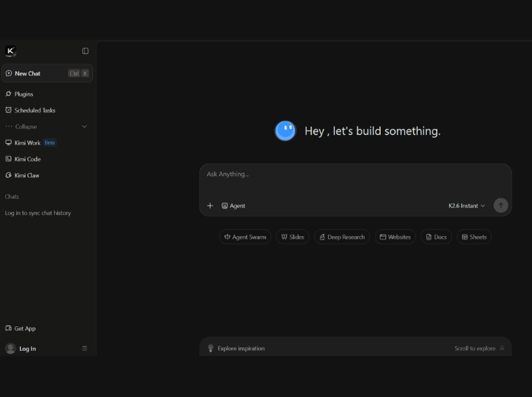
Task: Click the Chats section heading
Action: point(11,196)
